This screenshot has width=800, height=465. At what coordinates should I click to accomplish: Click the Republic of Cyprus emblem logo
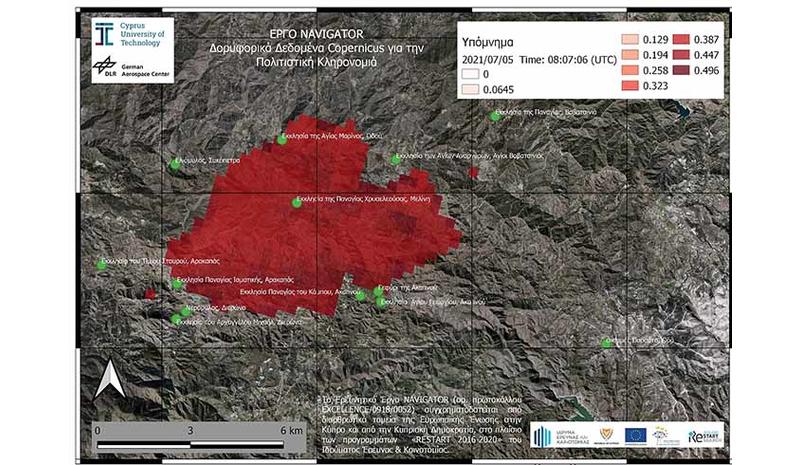[x=606, y=436]
